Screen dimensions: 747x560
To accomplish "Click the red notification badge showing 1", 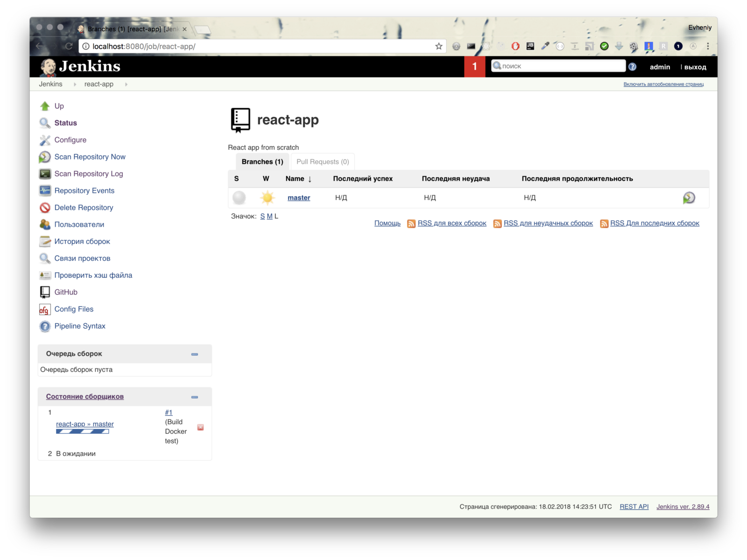I will tap(475, 66).
